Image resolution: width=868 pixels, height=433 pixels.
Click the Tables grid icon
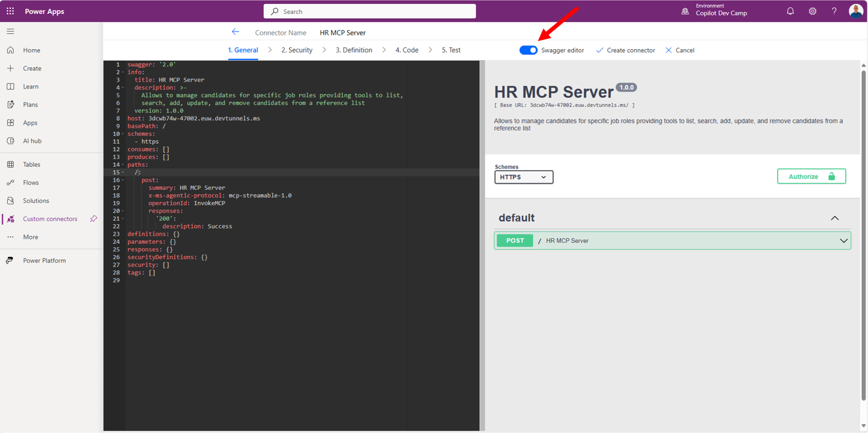[x=10, y=164]
